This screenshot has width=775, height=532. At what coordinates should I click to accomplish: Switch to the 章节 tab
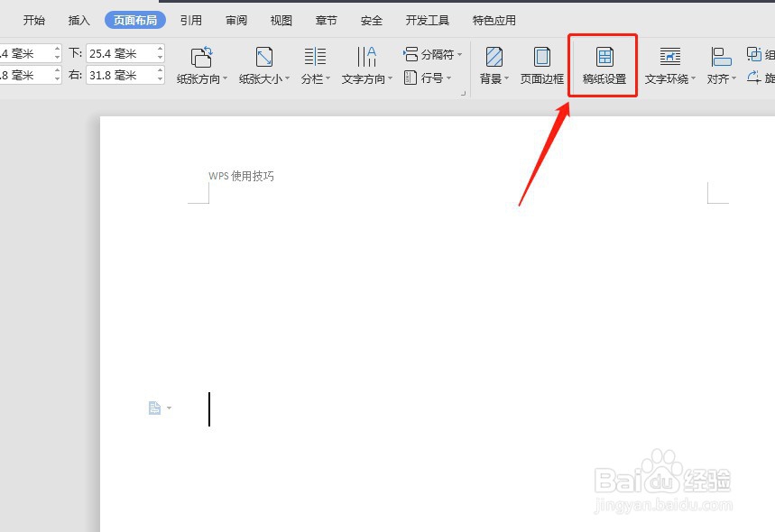click(x=327, y=20)
